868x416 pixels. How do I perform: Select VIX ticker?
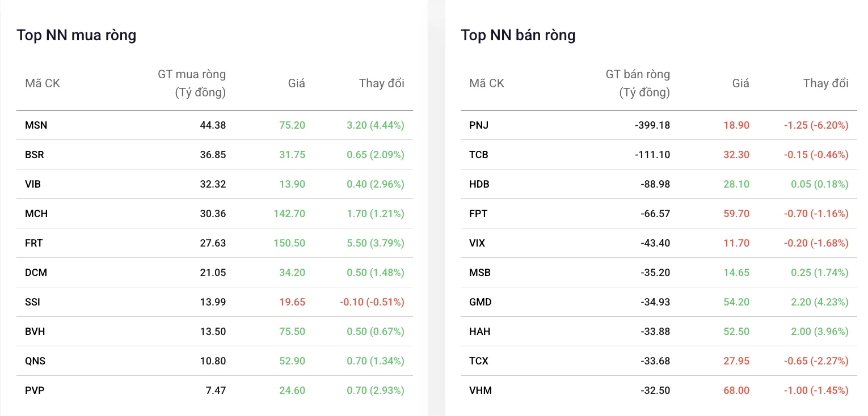(x=477, y=243)
